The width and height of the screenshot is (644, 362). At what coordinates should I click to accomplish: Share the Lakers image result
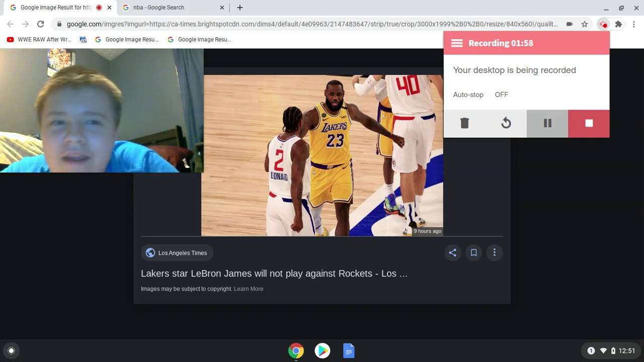tap(453, 253)
